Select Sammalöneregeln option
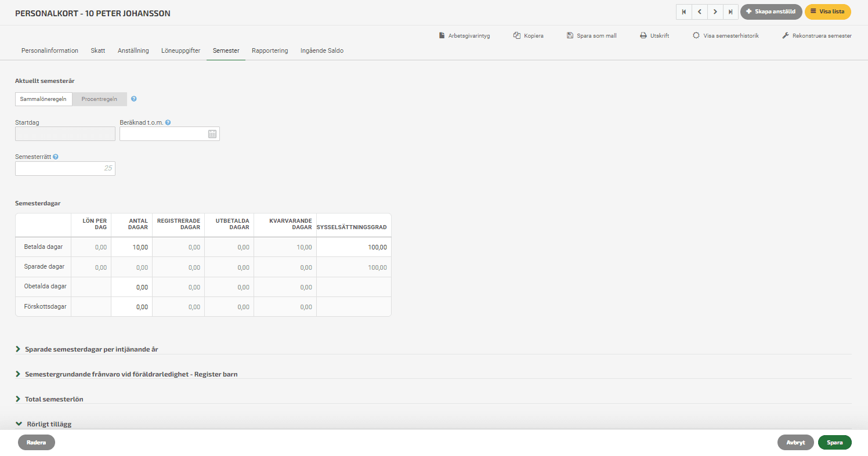The width and height of the screenshot is (868, 456). [44, 99]
